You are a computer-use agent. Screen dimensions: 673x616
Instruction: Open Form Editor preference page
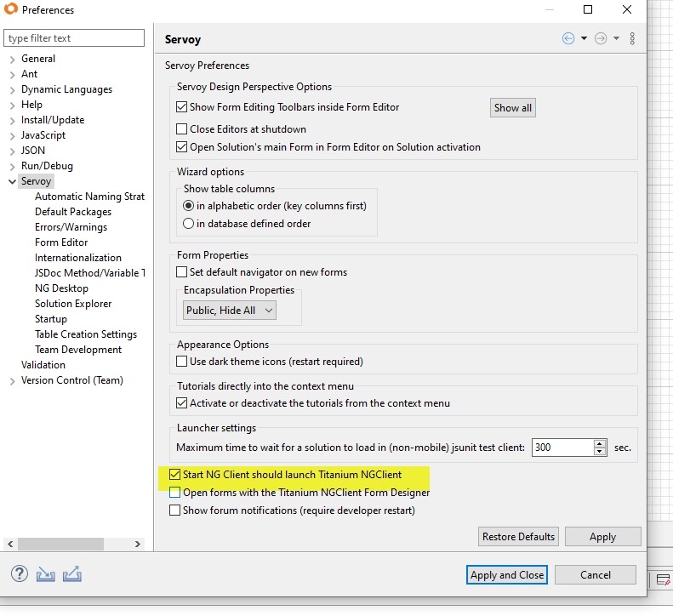[61, 242]
